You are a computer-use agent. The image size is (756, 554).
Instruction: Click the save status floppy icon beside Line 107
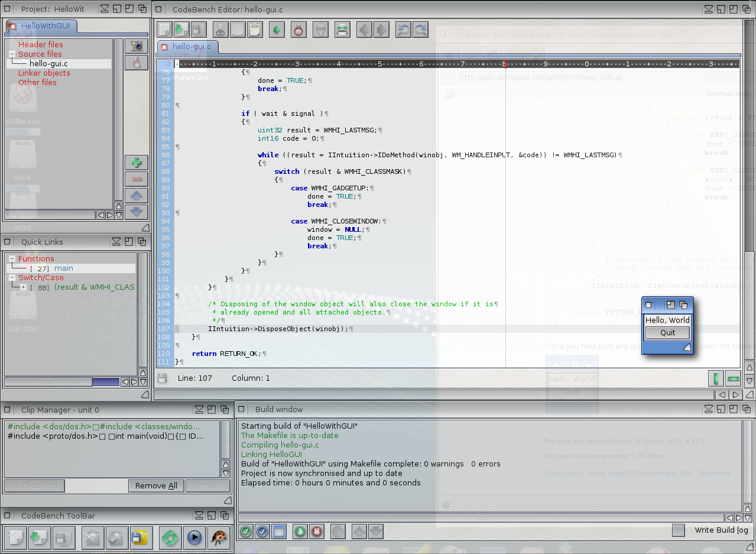pos(162,378)
